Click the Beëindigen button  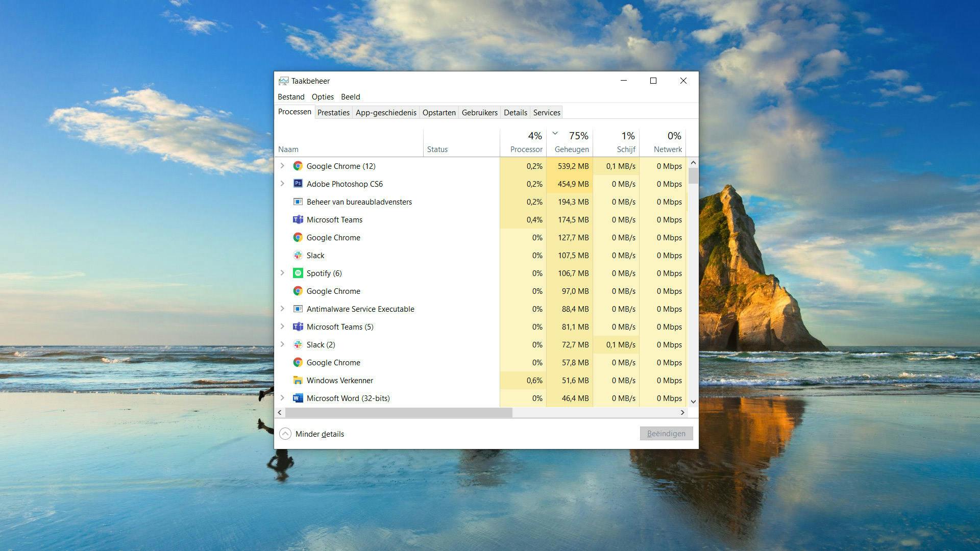666,434
